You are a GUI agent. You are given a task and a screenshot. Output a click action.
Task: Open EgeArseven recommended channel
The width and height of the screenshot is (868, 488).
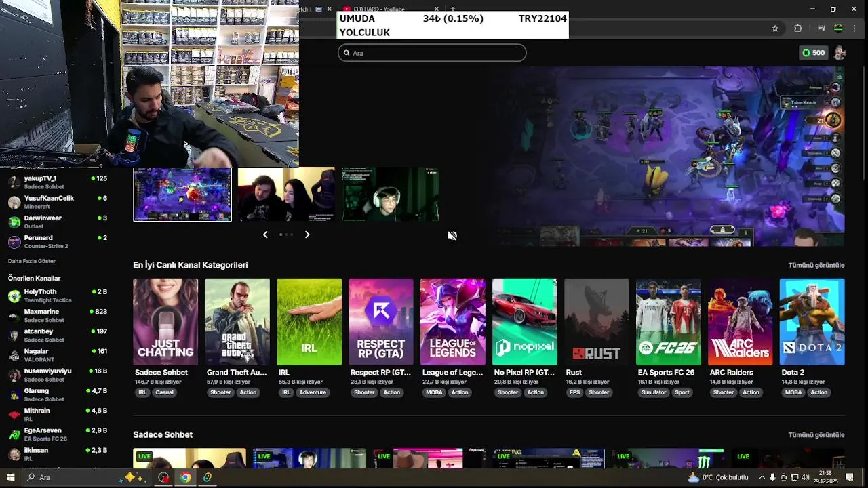click(58, 434)
